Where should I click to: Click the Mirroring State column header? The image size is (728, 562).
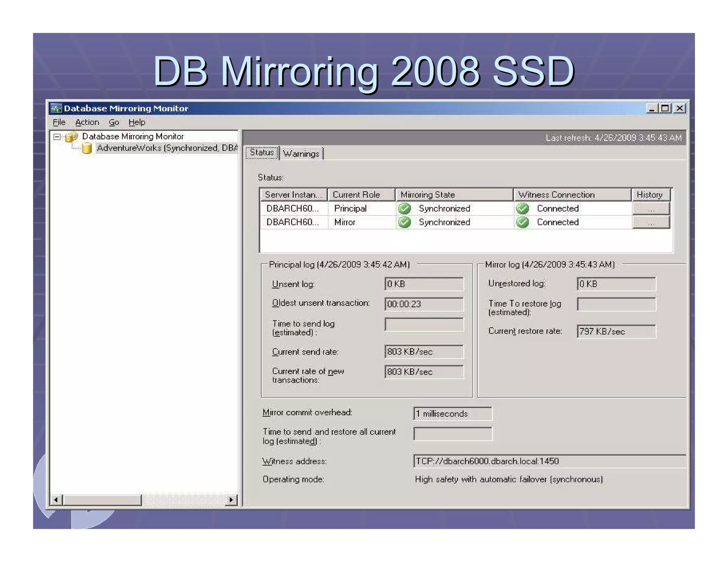454,195
